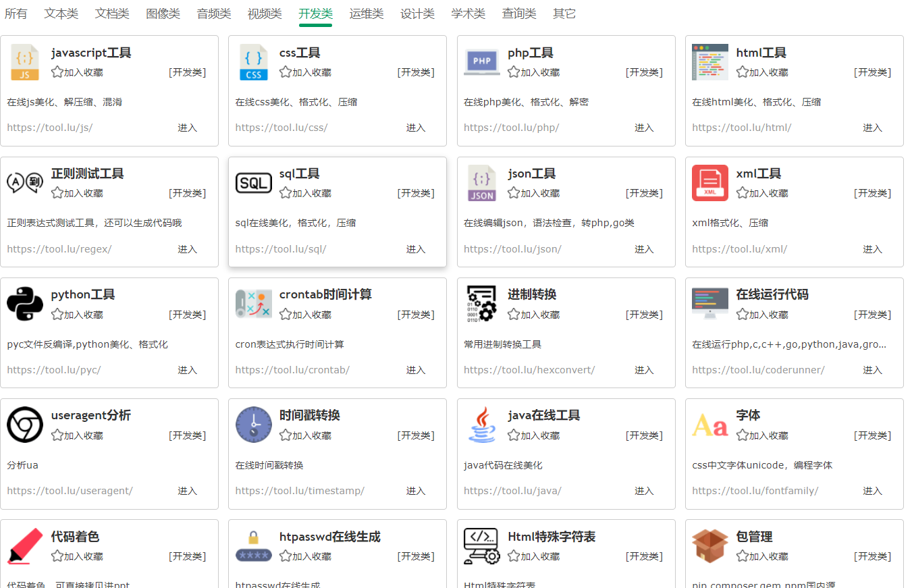Click the 在线运行代码 card
Image resolution: width=912 pixels, height=588 pixels.
(794, 333)
